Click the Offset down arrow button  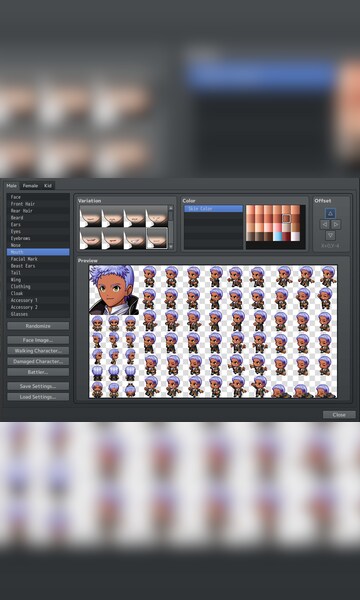(330, 235)
